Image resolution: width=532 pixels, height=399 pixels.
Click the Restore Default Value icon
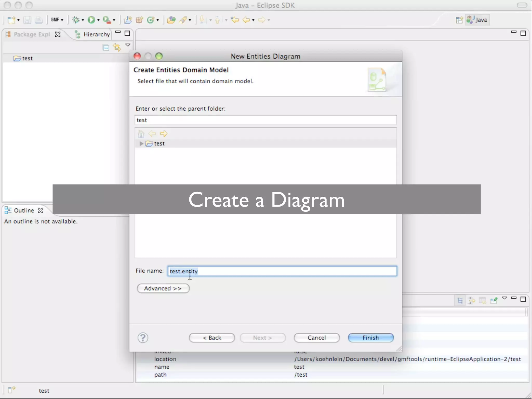coord(482,301)
